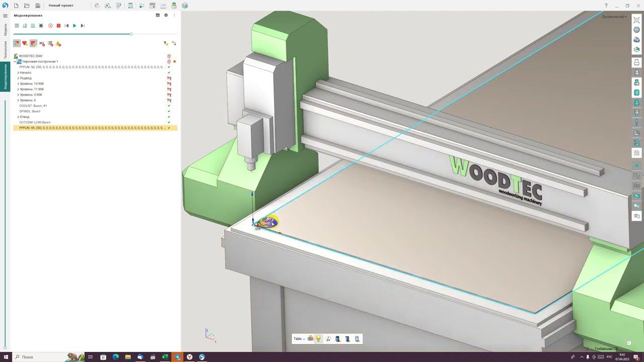
Task: Click the colored layers icon in the top toolbar
Action: tap(174, 6)
